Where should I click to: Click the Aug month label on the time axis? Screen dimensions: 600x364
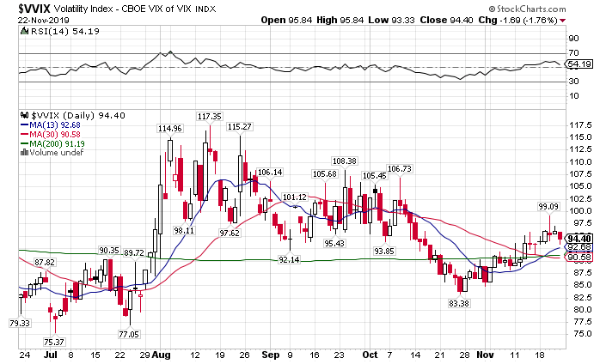(x=161, y=355)
